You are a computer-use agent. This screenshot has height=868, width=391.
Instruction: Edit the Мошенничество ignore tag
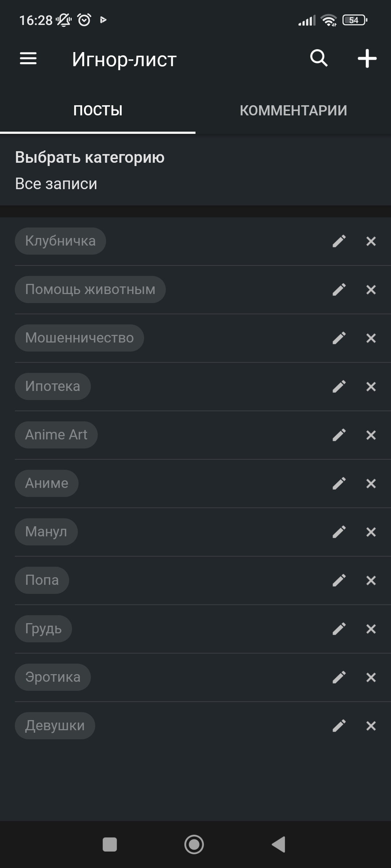[x=339, y=338]
